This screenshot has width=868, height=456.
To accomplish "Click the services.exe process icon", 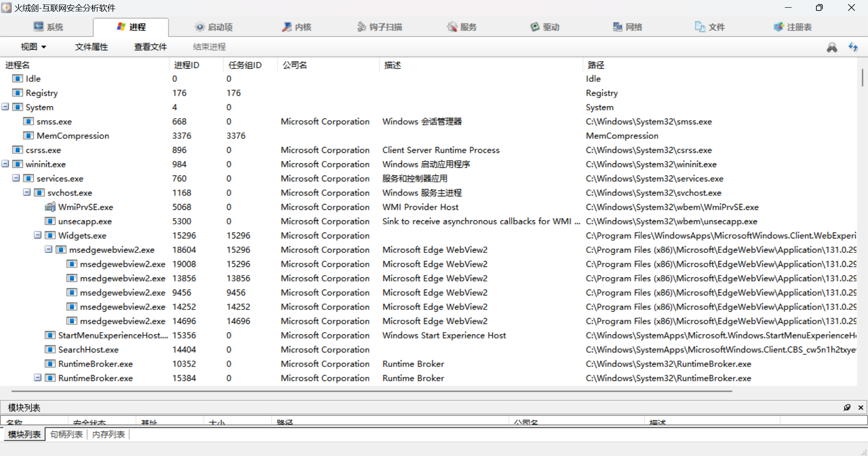I will point(28,178).
